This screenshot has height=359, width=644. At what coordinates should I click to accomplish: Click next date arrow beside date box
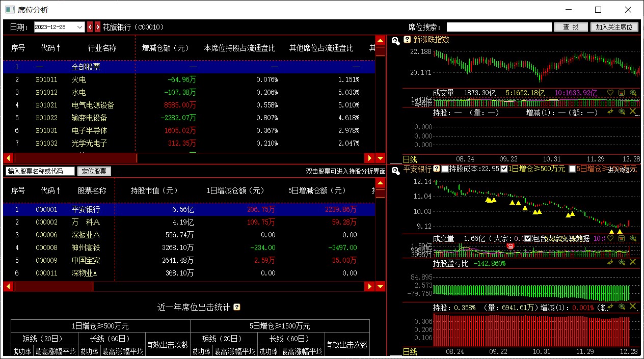coord(97,27)
